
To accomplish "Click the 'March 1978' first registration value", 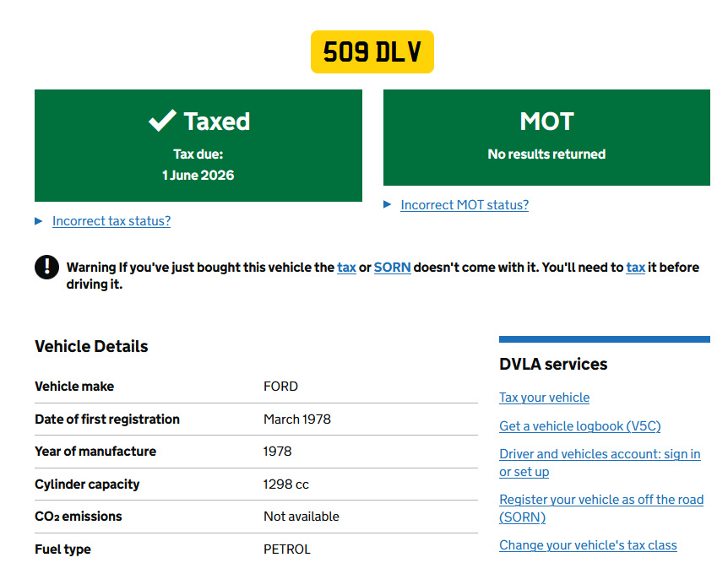I will [x=296, y=420].
